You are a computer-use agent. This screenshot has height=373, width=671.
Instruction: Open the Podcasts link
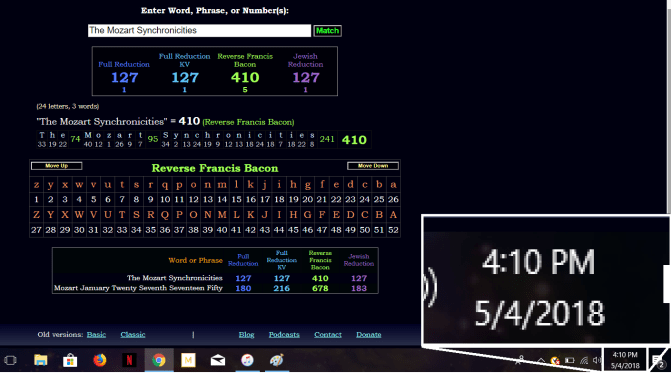coord(284,335)
